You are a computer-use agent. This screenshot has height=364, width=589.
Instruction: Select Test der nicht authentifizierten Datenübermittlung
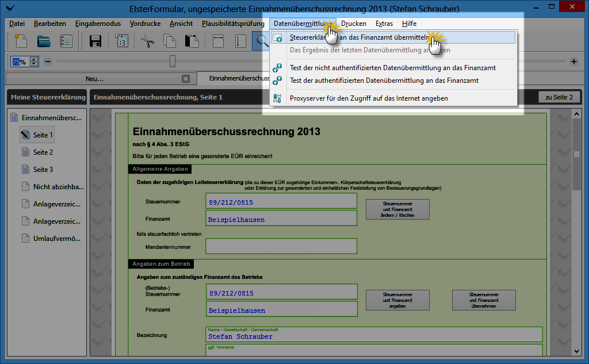point(393,68)
